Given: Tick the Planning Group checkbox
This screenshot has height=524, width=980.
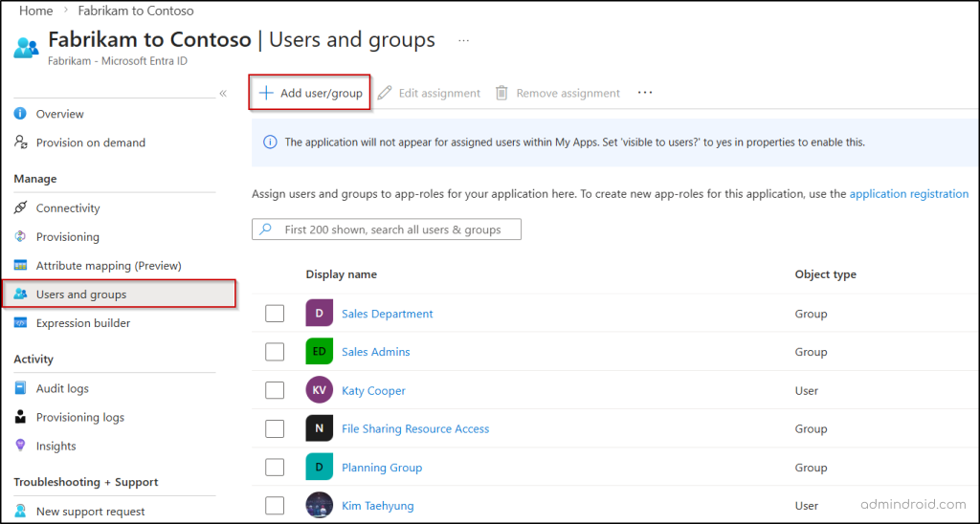Looking at the screenshot, I should pyautogui.click(x=275, y=468).
